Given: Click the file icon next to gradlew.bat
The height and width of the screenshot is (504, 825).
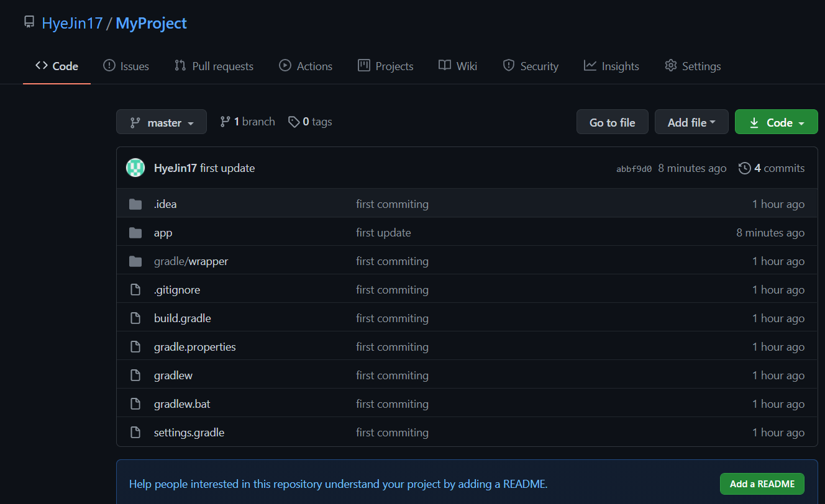Looking at the screenshot, I should (135, 404).
